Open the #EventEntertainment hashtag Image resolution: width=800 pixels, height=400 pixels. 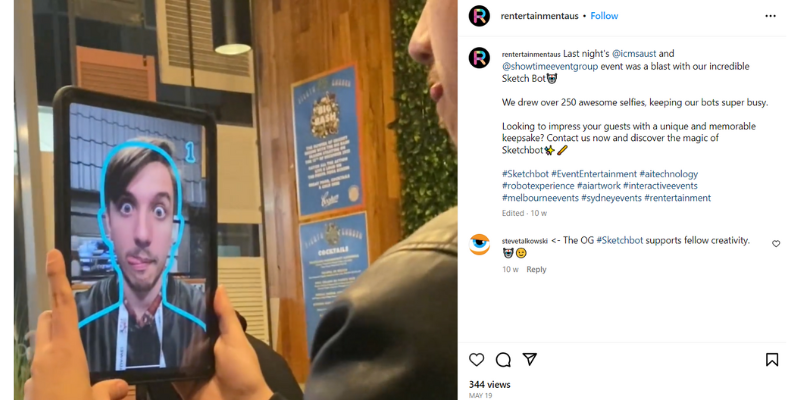point(594,174)
